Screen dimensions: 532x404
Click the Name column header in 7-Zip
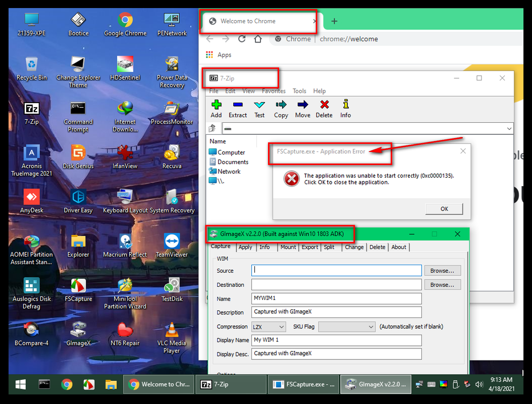218,141
